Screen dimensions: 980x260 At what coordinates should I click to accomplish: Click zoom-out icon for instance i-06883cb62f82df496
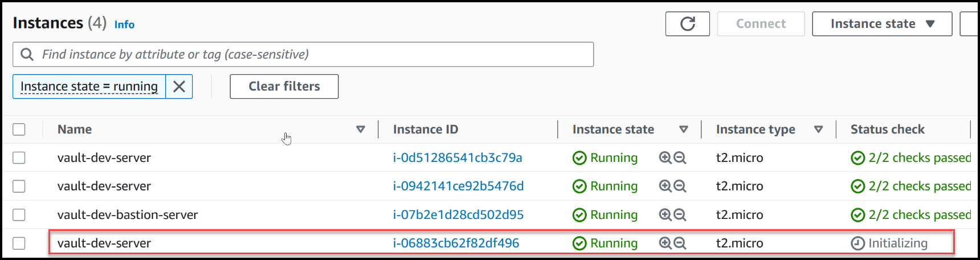click(680, 243)
